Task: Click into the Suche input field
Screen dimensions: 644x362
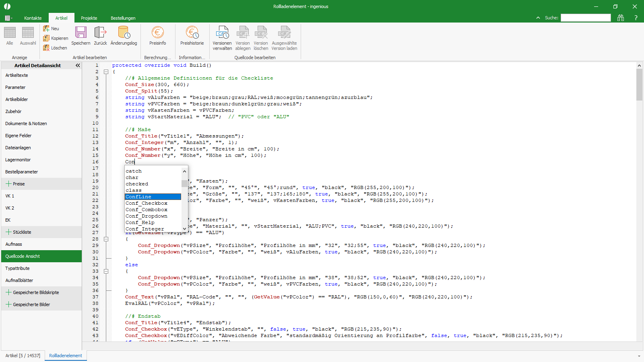Action: [x=586, y=18]
